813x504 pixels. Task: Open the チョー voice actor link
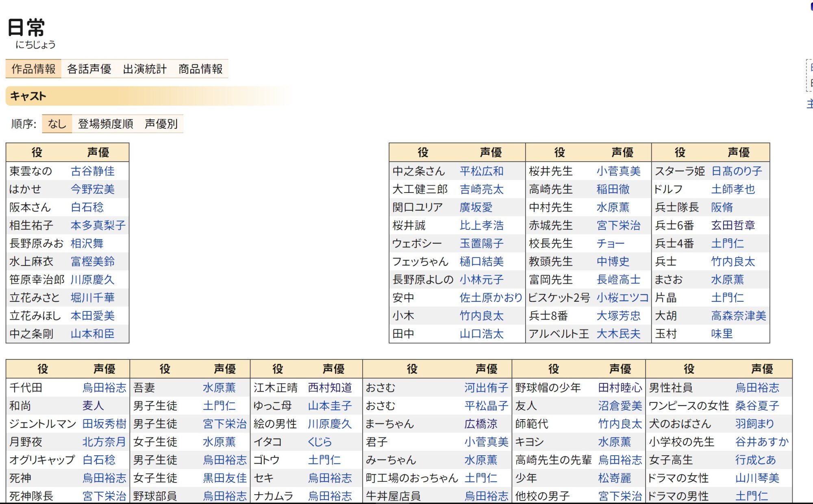611,243
